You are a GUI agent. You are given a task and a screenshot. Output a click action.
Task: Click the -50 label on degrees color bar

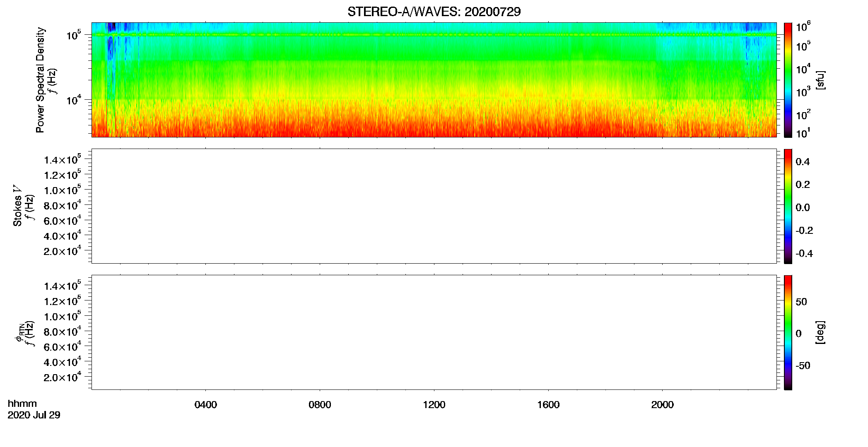tap(803, 366)
